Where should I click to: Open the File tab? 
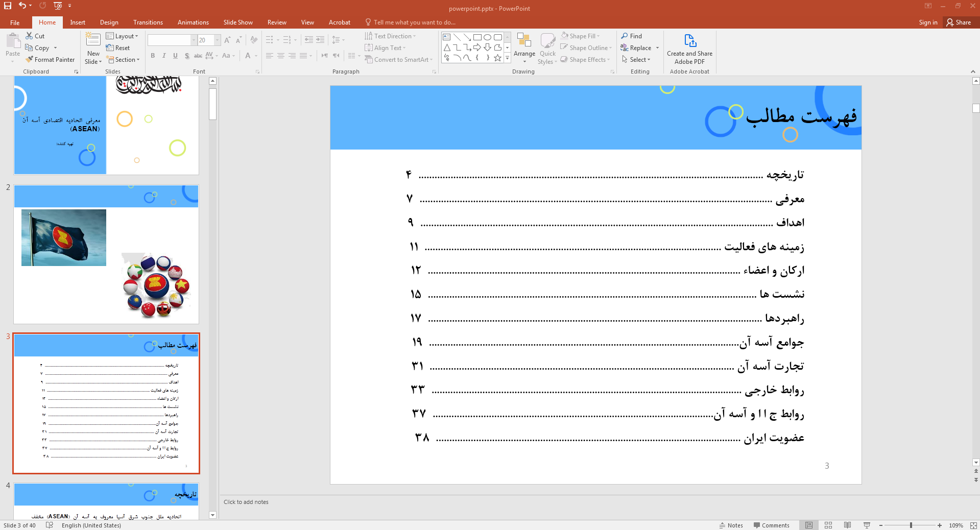click(15, 22)
